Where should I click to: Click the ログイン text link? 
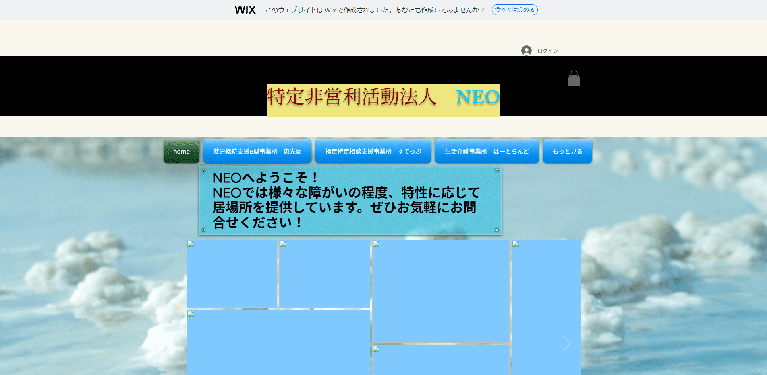pos(547,51)
